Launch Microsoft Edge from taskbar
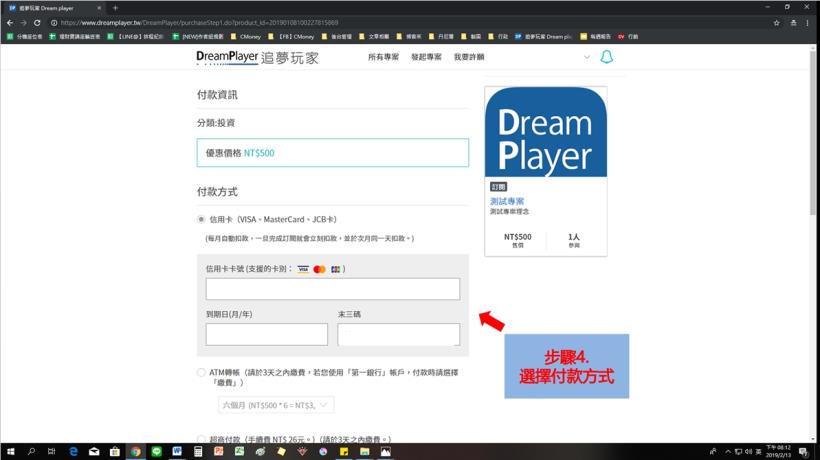The image size is (820, 460). 73,452
